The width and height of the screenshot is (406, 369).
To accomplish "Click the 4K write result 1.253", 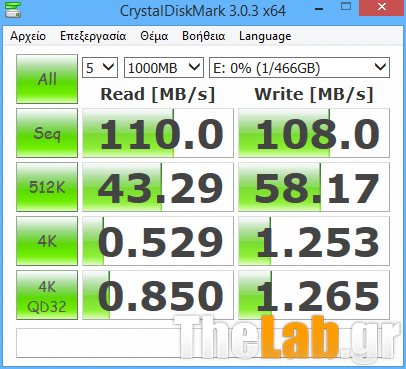I will [x=314, y=241].
